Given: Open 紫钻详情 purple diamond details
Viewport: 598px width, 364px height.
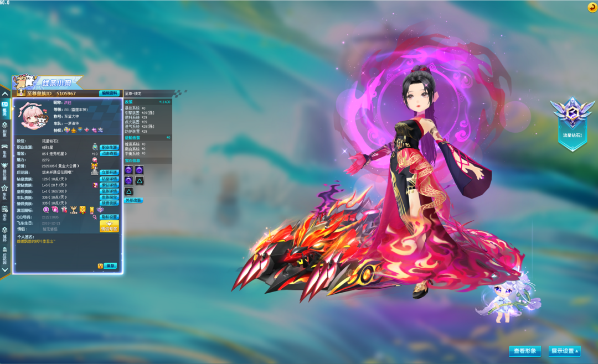Looking at the screenshot, I should [110, 185].
